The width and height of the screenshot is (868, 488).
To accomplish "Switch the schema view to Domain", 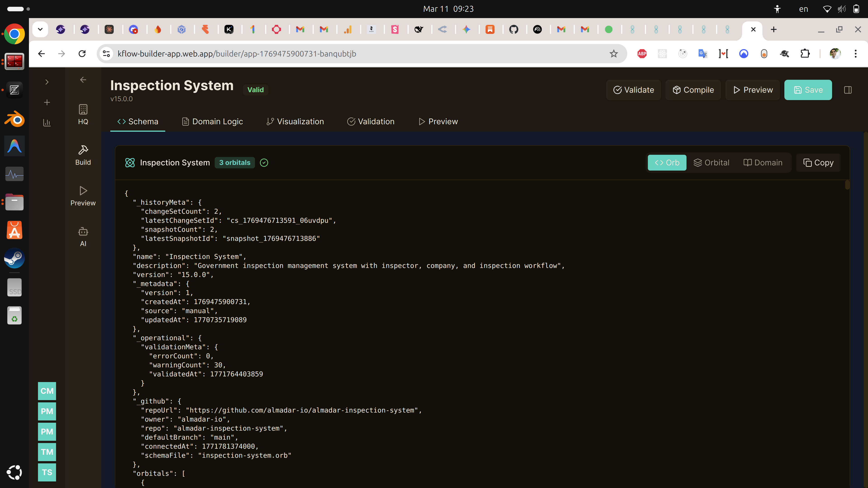I will (763, 163).
